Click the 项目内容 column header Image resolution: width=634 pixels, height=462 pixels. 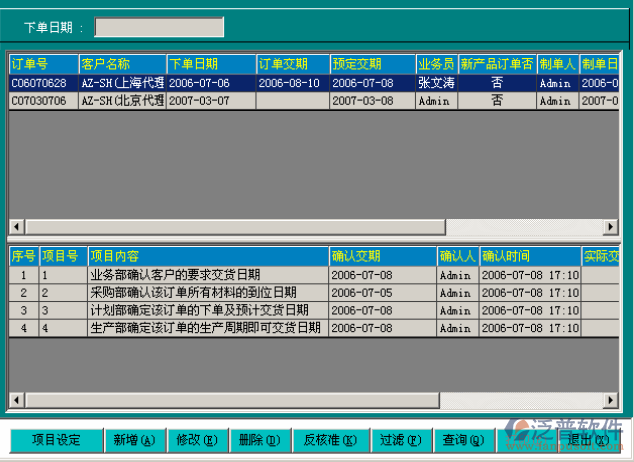tap(208, 257)
